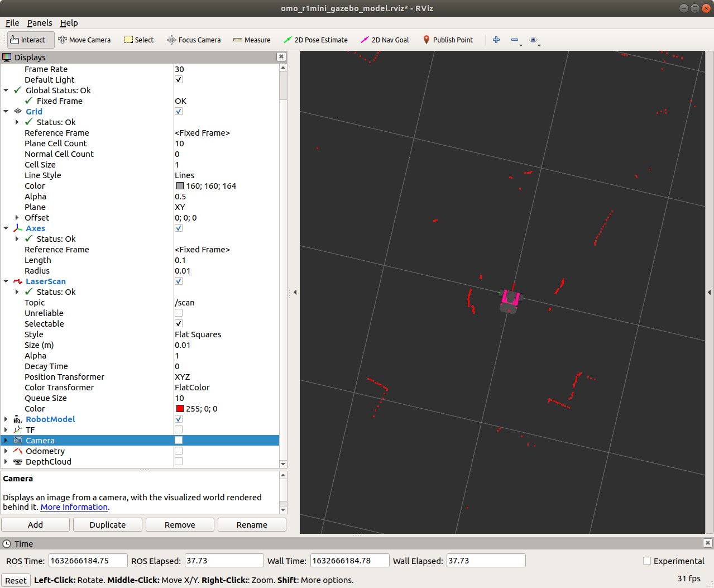The width and height of the screenshot is (714, 588).
Task: Click the Add display button
Action: click(35, 524)
